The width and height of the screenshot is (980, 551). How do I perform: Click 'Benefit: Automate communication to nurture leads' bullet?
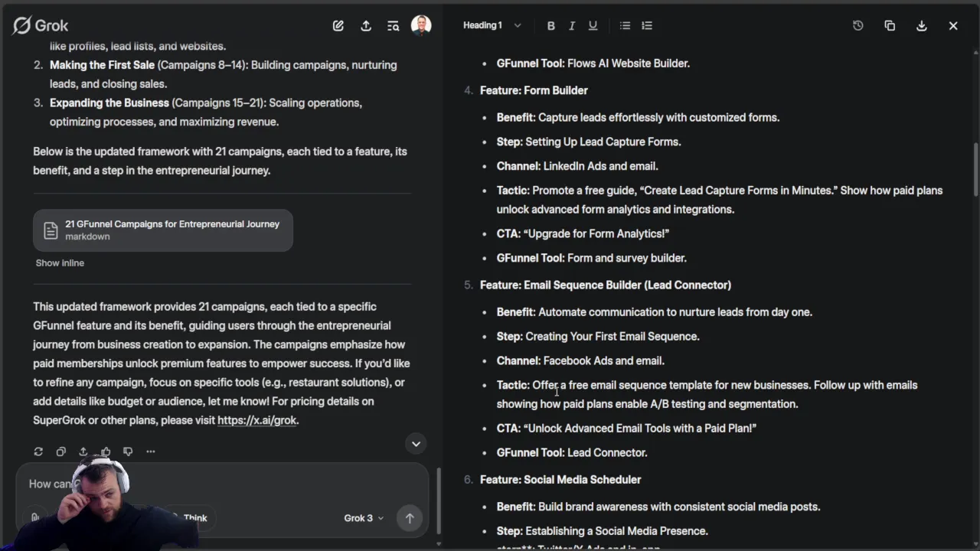[655, 312]
